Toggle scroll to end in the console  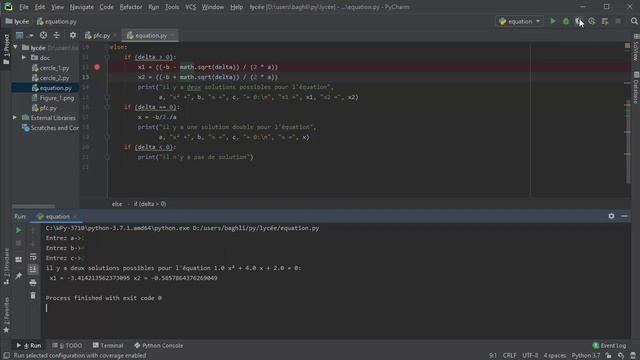pos(33,269)
